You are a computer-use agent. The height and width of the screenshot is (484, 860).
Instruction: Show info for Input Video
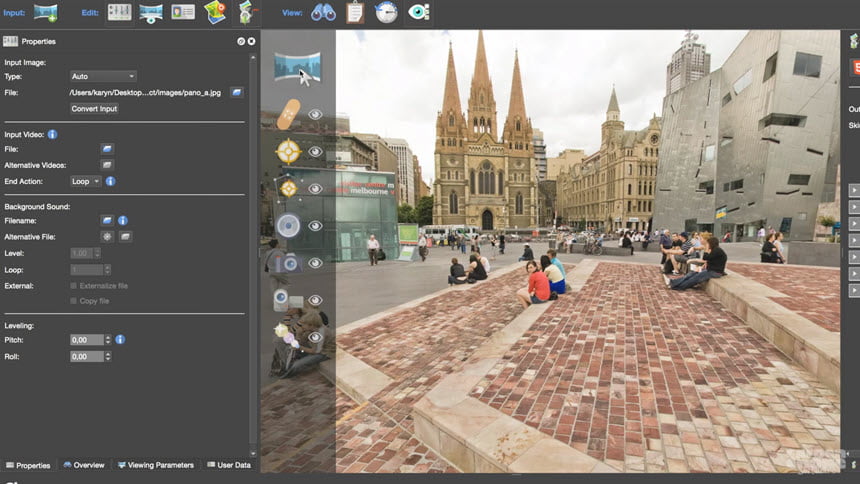click(52, 134)
